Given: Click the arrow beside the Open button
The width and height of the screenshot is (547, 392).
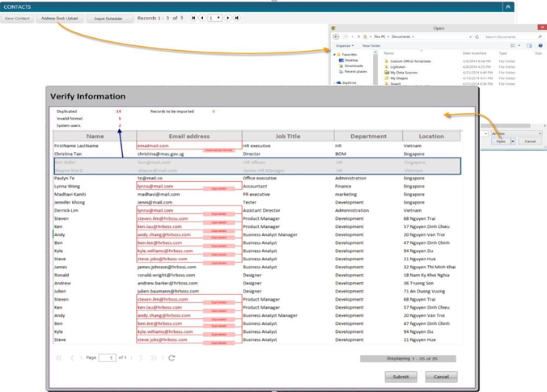Looking at the screenshot, I should pos(513,141).
